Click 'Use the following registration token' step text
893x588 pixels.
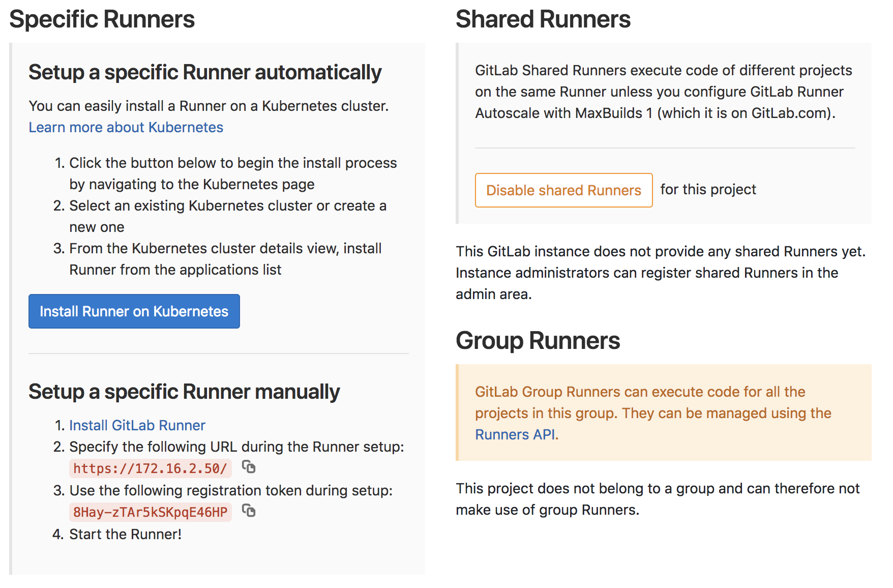pos(231,490)
